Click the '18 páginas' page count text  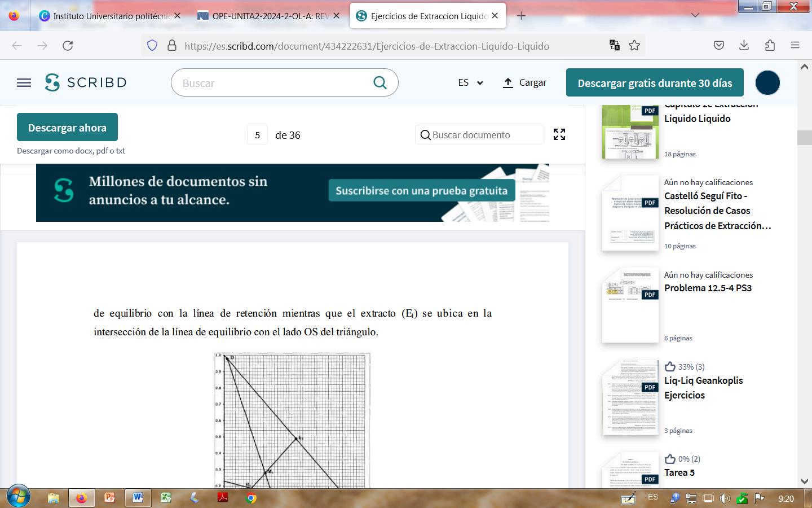tap(680, 154)
